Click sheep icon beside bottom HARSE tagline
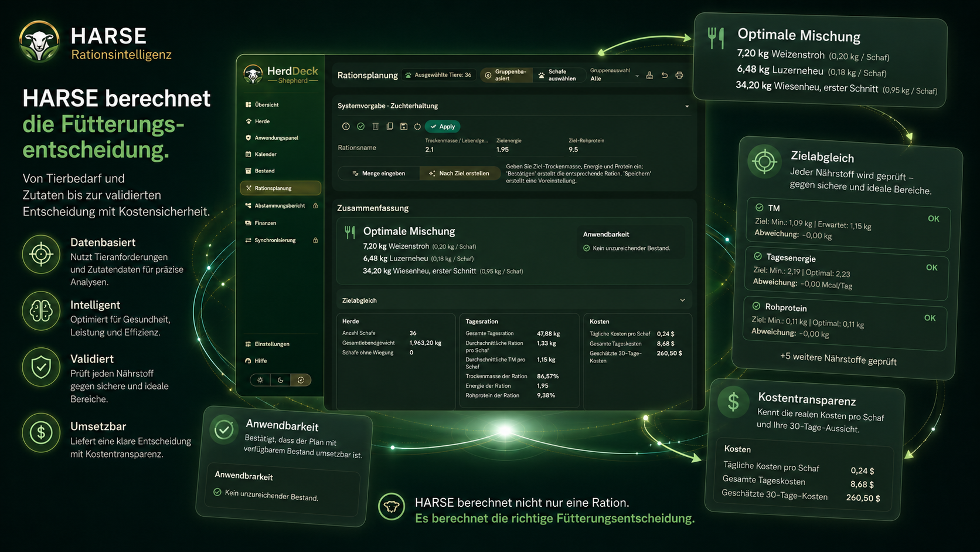This screenshot has height=552, width=980. coord(392,507)
